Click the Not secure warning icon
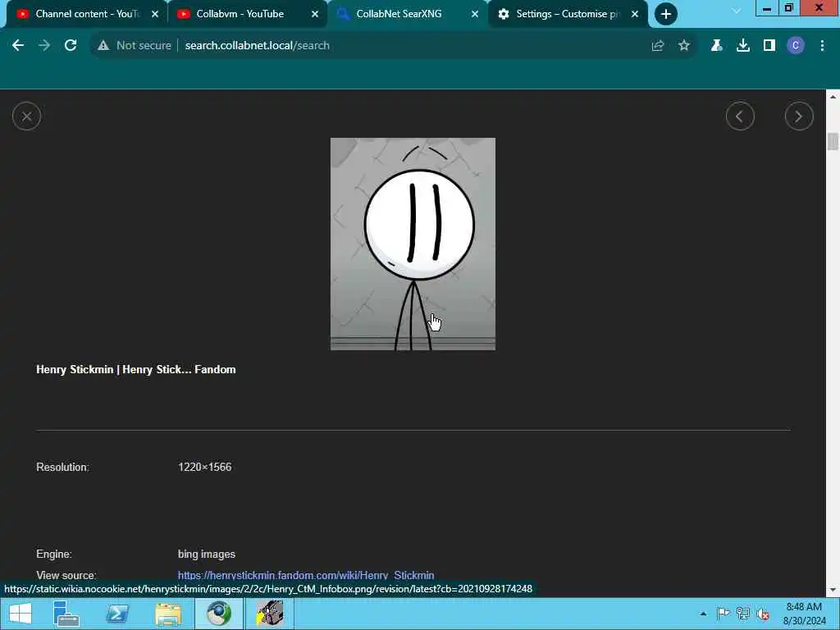This screenshot has height=630, width=840. point(103,46)
